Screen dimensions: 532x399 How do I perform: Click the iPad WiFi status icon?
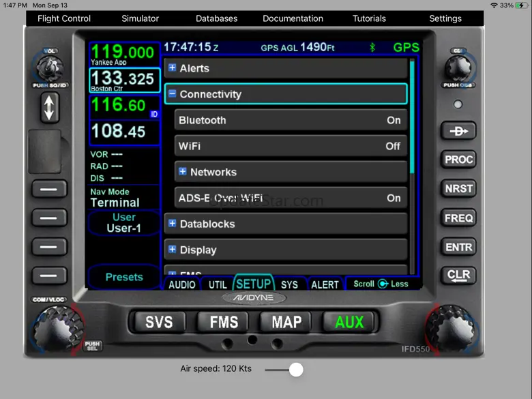click(494, 5)
